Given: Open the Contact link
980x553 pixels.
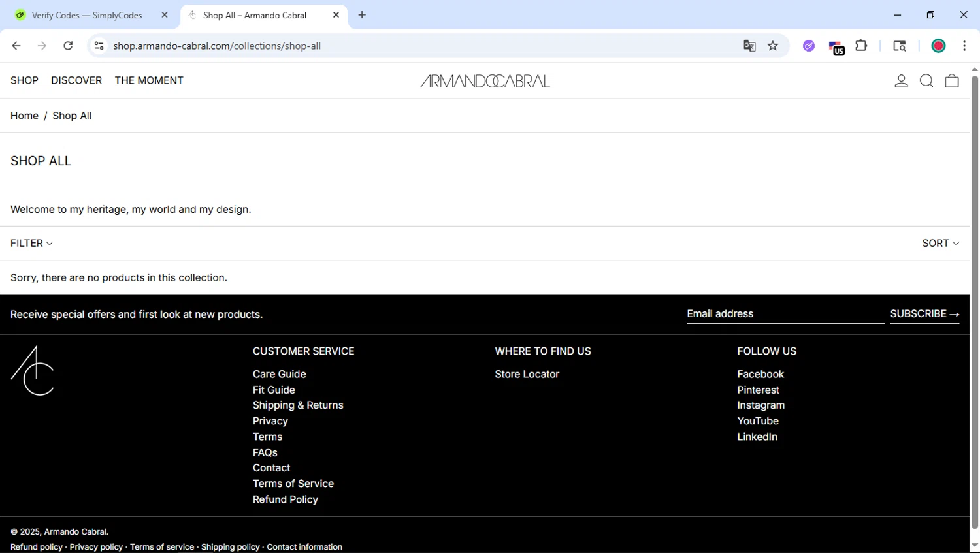Looking at the screenshot, I should click(x=271, y=468).
